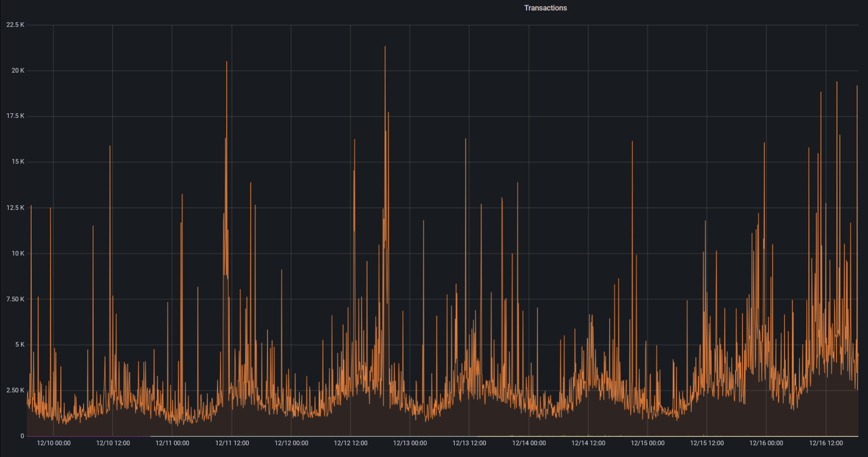The width and height of the screenshot is (868, 457).
Task: Click the 12/15 12:00 time axis label
Action: pos(707,443)
